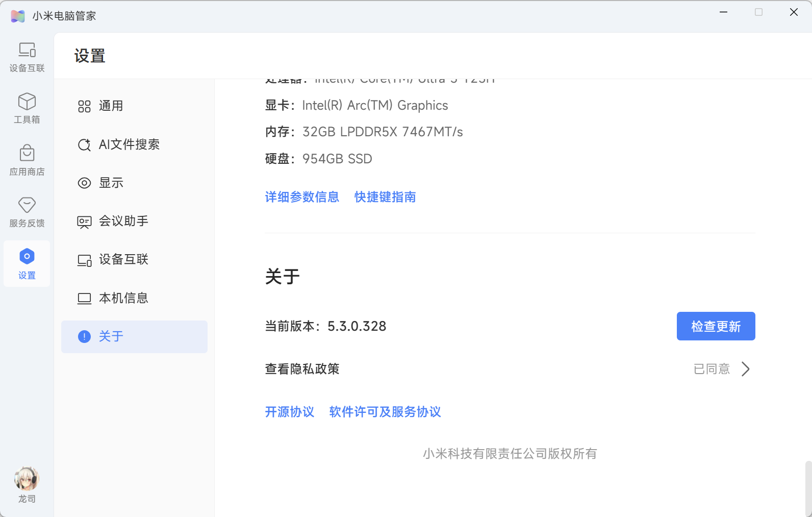Select the 会议助手 presentation icon
Image resolution: width=812 pixels, height=517 pixels.
84,221
